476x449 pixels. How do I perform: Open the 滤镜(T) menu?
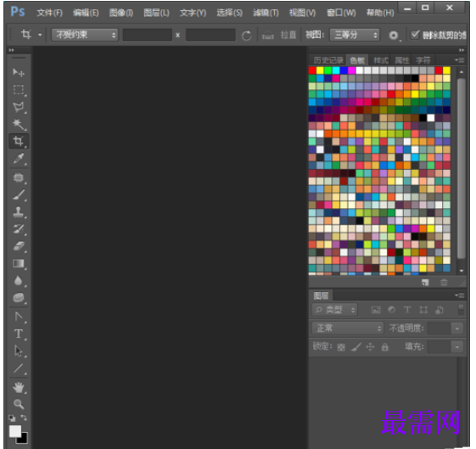click(x=266, y=13)
